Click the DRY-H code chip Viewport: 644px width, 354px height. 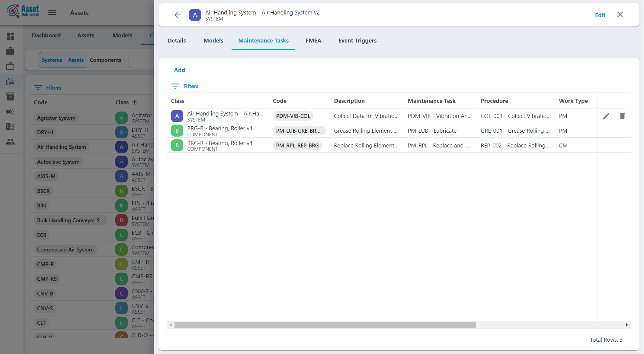click(x=45, y=132)
